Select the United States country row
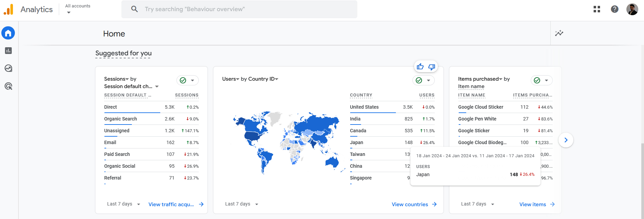Screen dimensions: 644x219 [392, 107]
